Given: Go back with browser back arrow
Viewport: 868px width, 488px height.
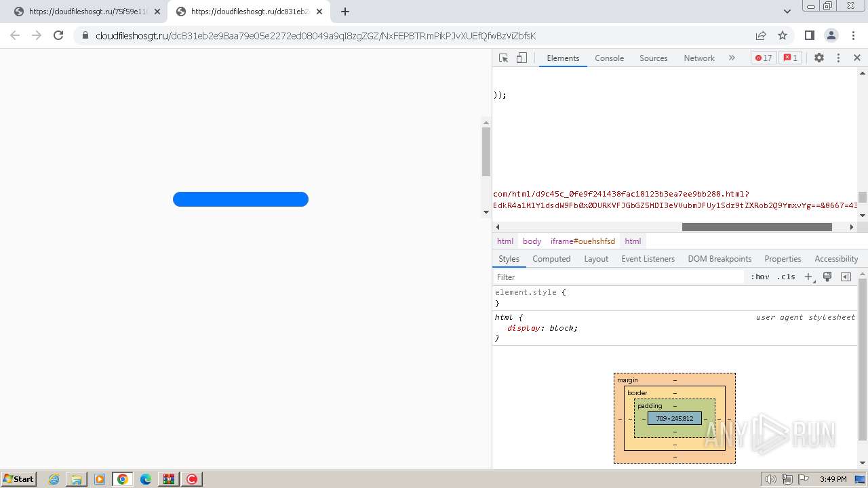Looking at the screenshot, I should 15,36.
